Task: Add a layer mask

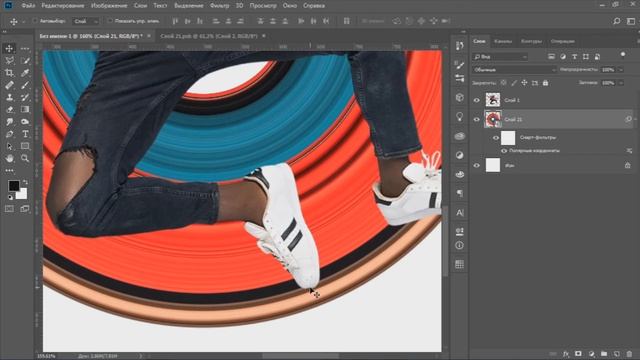Action: pos(578,354)
